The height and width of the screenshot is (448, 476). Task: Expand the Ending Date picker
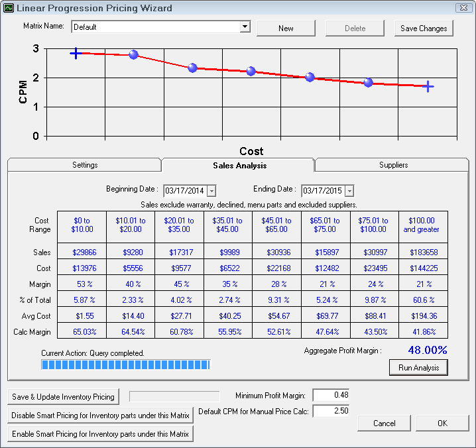coord(349,191)
